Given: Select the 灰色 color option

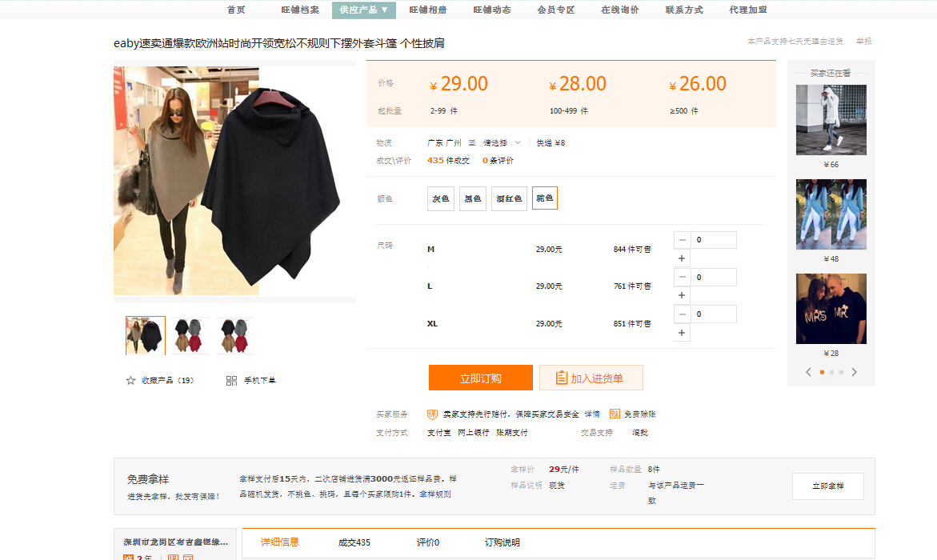Looking at the screenshot, I should click(441, 198).
